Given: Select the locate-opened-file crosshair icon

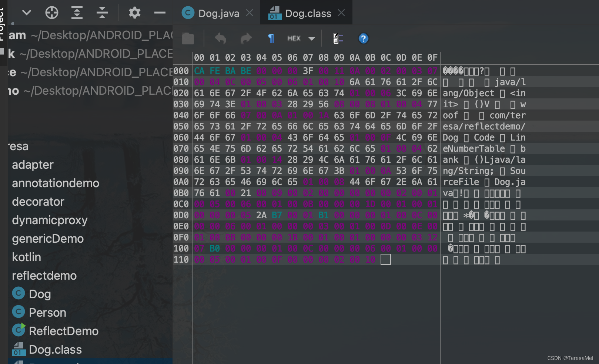Looking at the screenshot, I should [x=51, y=12].
